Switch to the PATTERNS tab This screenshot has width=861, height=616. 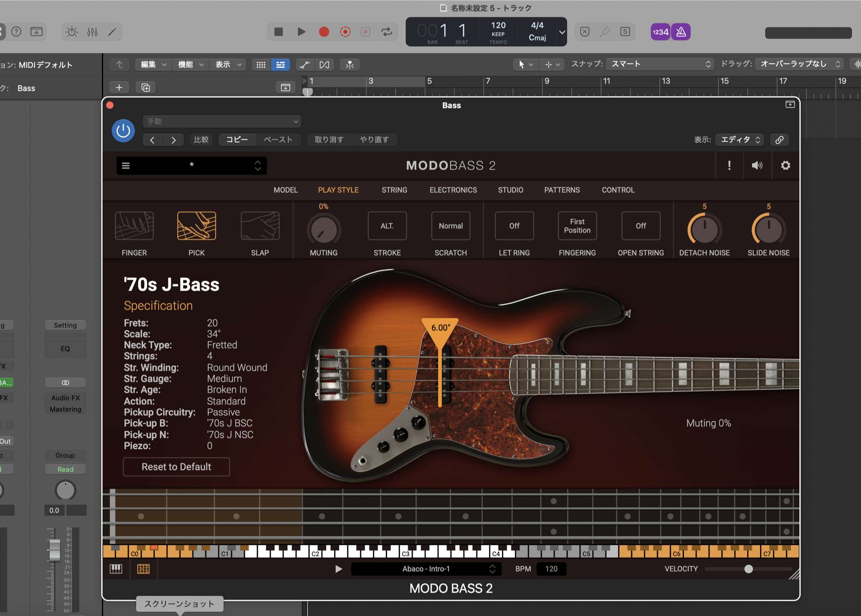[562, 190]
